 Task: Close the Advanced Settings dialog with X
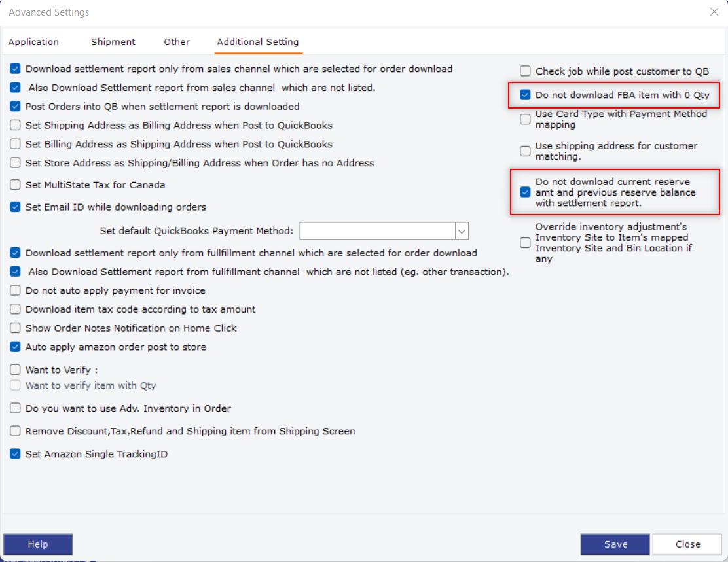[x=714, y=12]
